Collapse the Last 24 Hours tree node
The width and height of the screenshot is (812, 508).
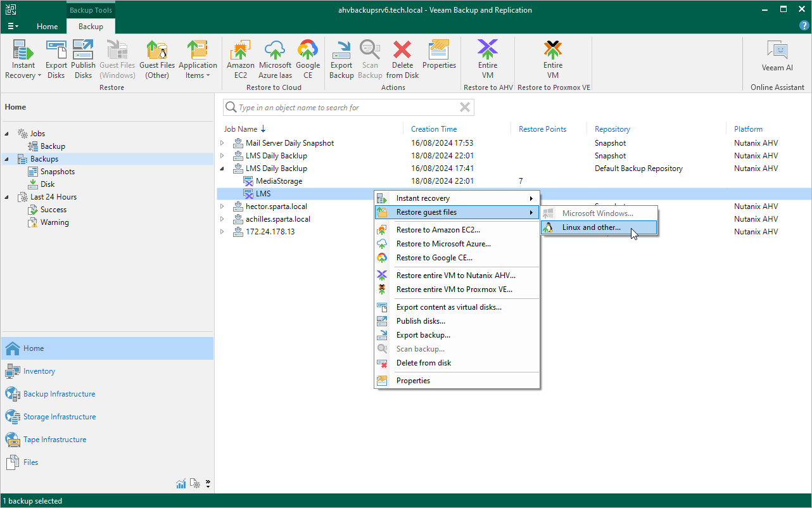(8, 197)
